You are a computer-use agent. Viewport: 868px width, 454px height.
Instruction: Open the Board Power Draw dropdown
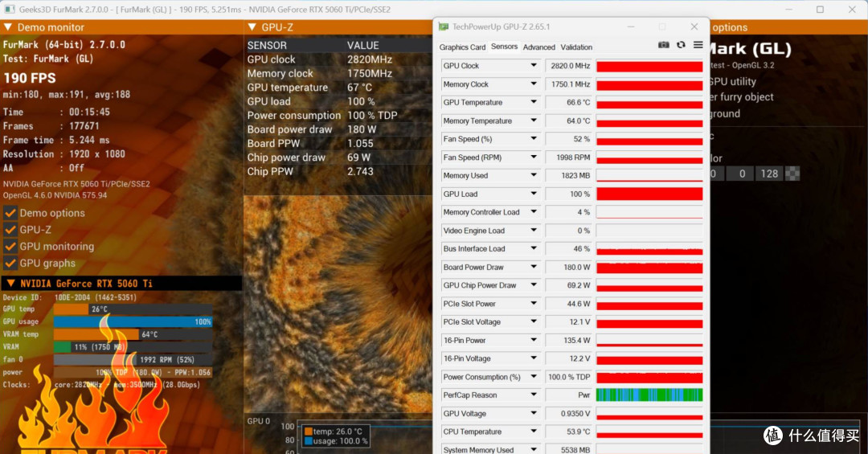pos(534,267)
